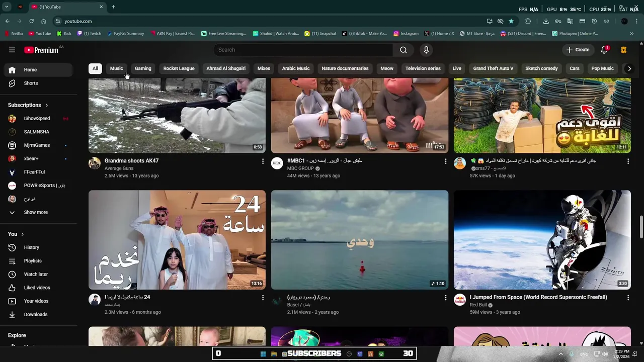Go to the browser home page
The width and height of the screenshot is (644, 362).
(x=43, y=21)
